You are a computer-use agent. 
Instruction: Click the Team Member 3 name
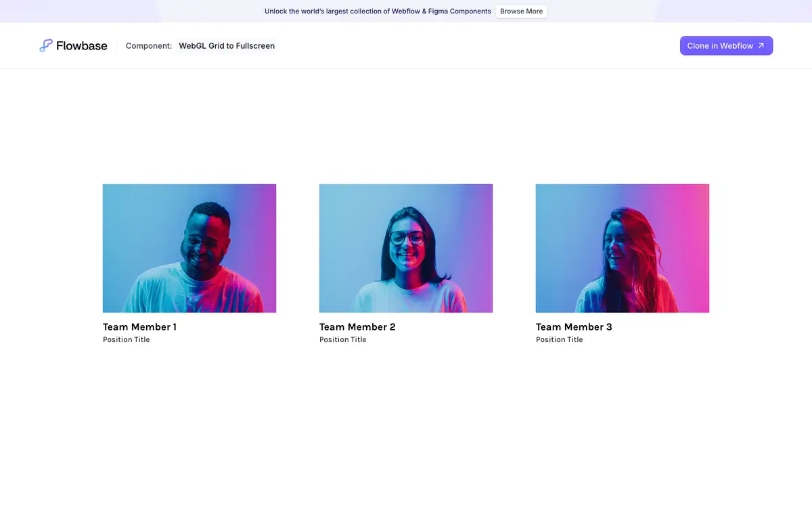[x=574, y=327]
